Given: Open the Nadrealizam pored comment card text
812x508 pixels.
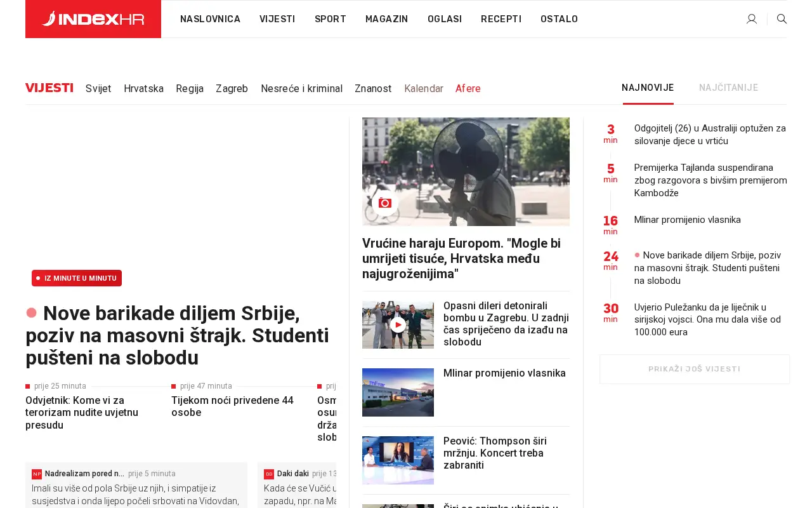Looking at the screenshot, I should (136, 495).
